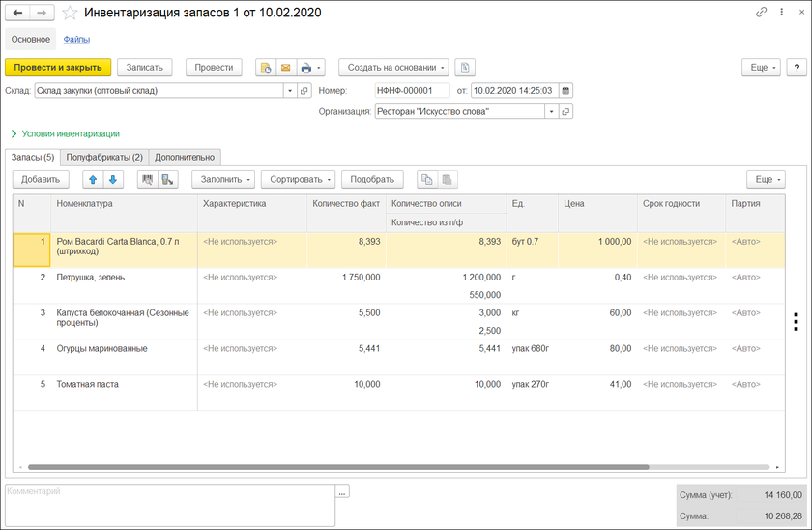Click the question mark help button
This screenshot has width=812, height=530.
click(797, 68)
